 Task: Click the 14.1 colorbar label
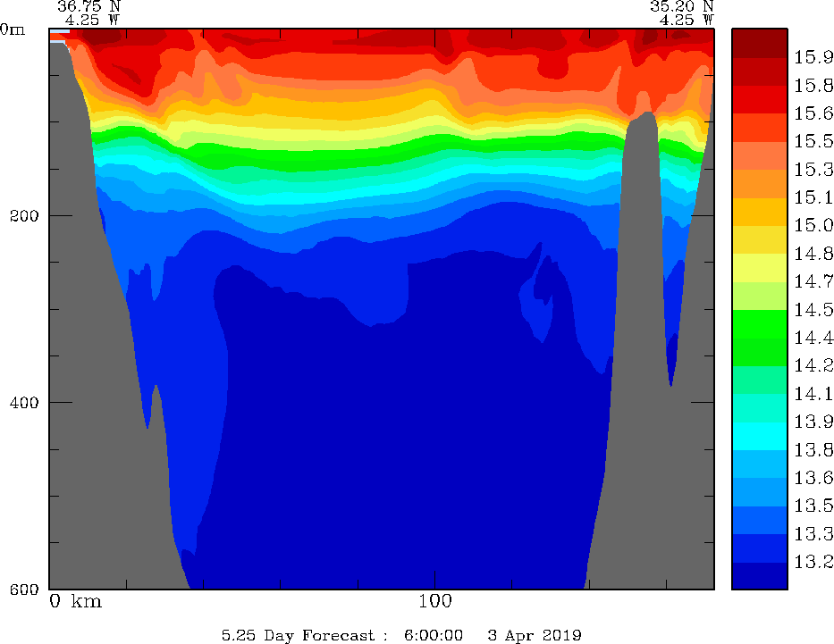pyautogui.click(x=813, y=394)
